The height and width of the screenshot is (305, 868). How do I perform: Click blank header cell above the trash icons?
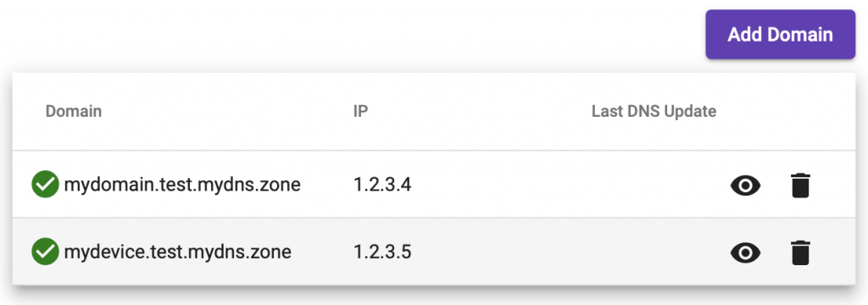(x=800, y=111)
